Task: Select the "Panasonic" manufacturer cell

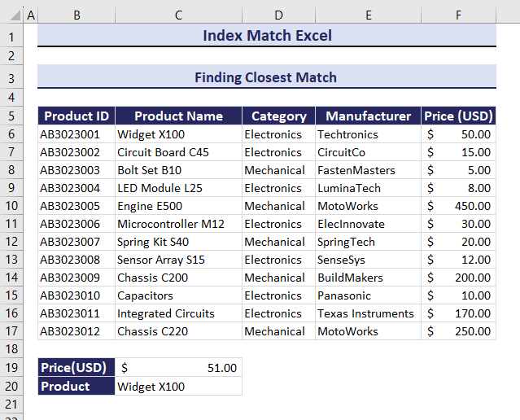Action: pyautogui.click(x=368, y=295)
